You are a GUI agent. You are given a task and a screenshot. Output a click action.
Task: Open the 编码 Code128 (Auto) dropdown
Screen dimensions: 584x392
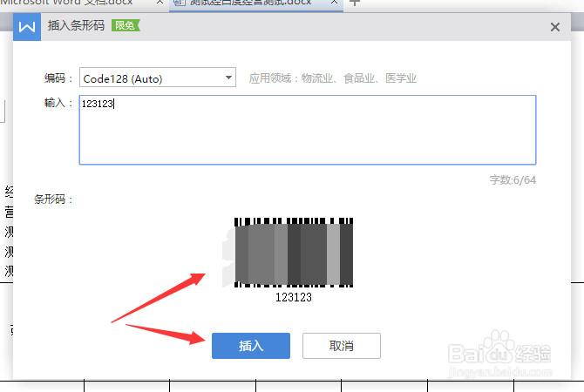(x=158, y=78)
